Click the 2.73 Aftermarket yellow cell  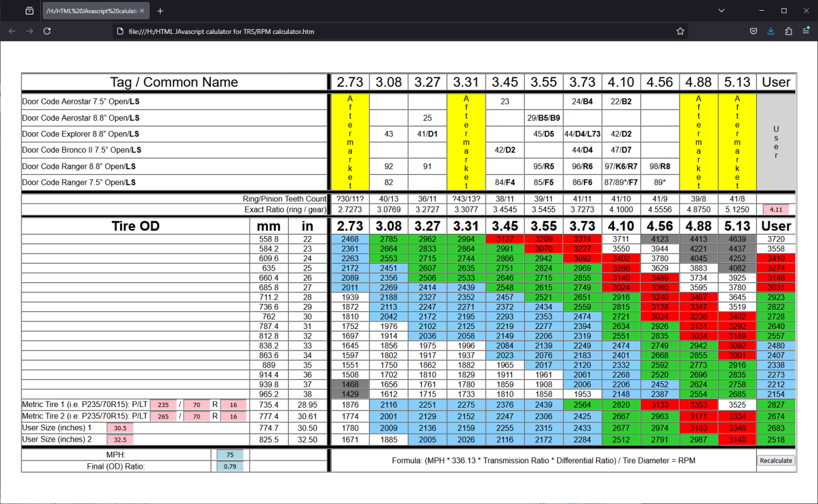coord(350,142)
